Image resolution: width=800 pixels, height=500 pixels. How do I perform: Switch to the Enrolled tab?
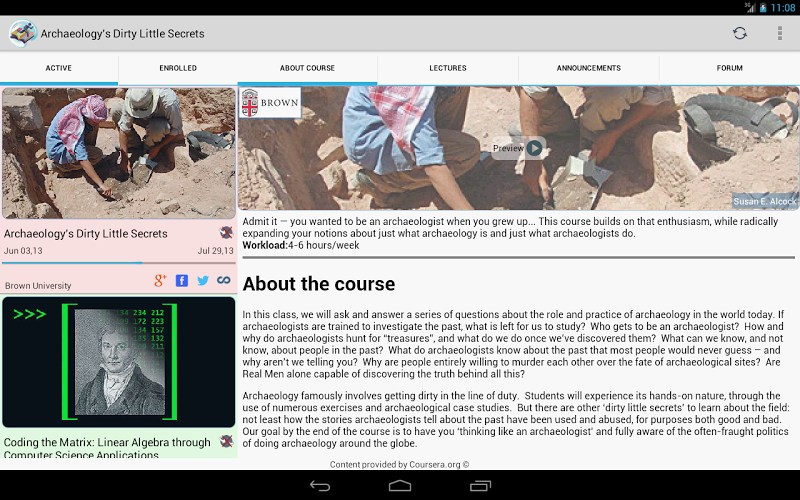(x=178, y=68)
